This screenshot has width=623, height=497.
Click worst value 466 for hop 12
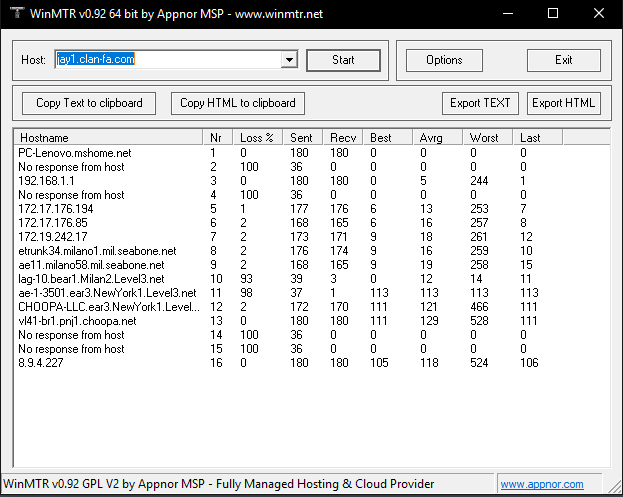pyautogui.click(x=479, y=307)
